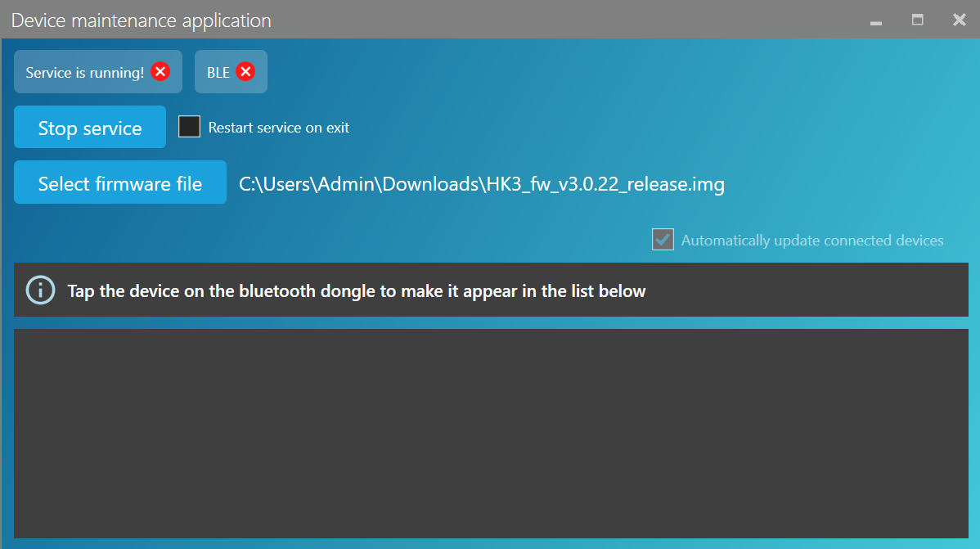
Task: Click the Device maintenance application title
Action: click(x=142, y=20)
